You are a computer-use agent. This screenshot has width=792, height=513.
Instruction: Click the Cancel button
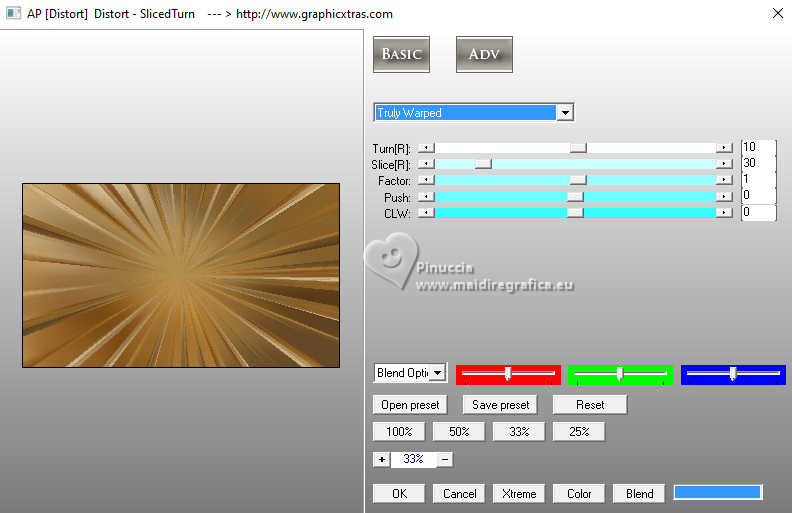pos(459,494)
